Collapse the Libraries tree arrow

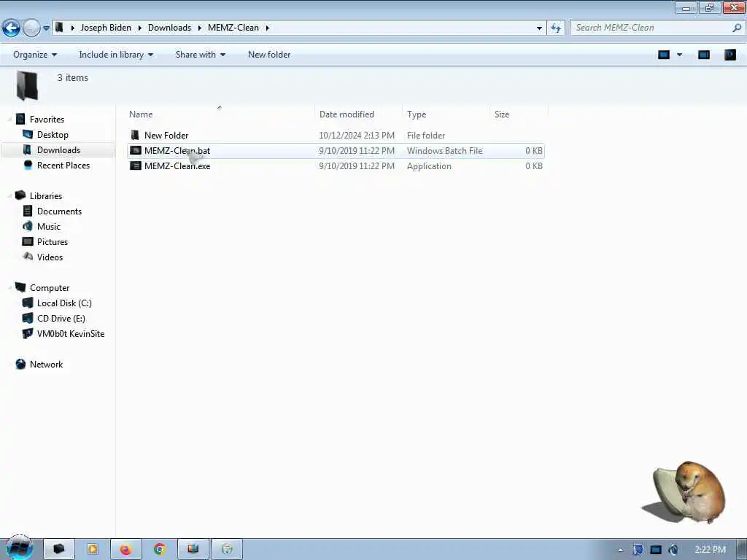click(x=9, y=195)
